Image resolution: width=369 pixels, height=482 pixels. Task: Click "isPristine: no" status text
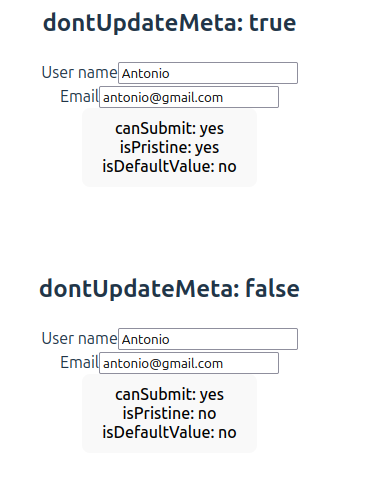click(x=169, y=414)
